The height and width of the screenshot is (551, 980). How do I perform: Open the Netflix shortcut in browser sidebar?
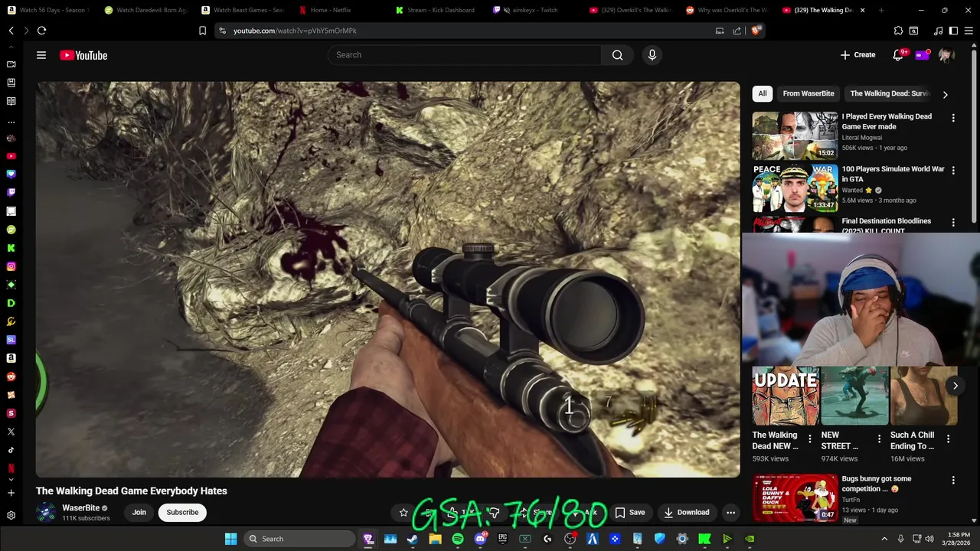point(11,468)
